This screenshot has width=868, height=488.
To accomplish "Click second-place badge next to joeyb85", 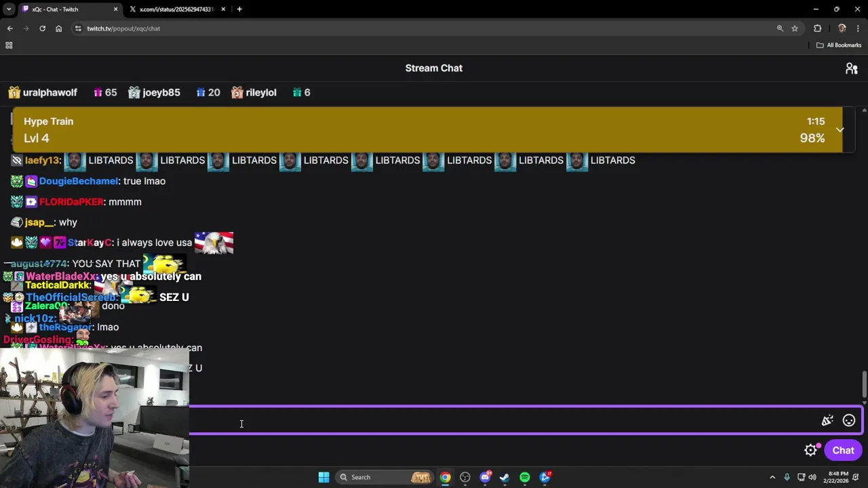I will [134, 92].
